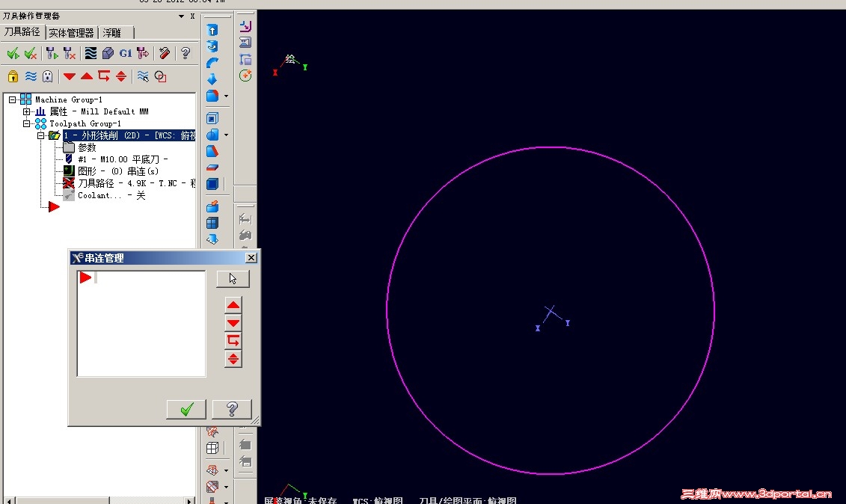
Task: Verify operations with the solid simulation cube icon
Action: point(107,52)
